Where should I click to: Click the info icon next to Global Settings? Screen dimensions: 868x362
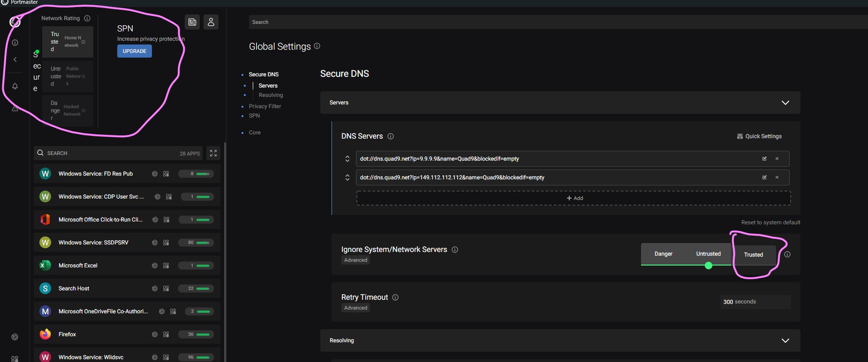click(317, 46)
